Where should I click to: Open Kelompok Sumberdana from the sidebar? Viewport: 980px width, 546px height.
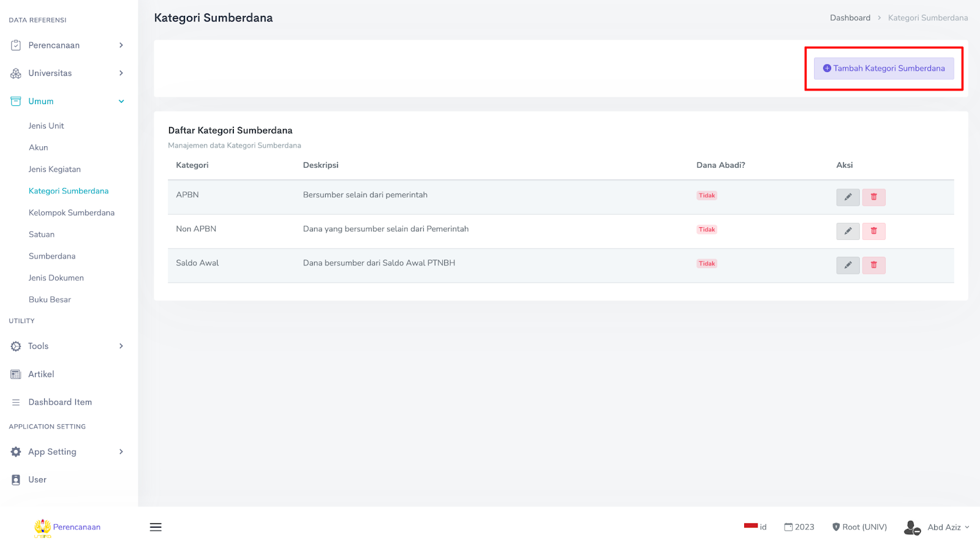pyautogui.click(x=72, y=213)
